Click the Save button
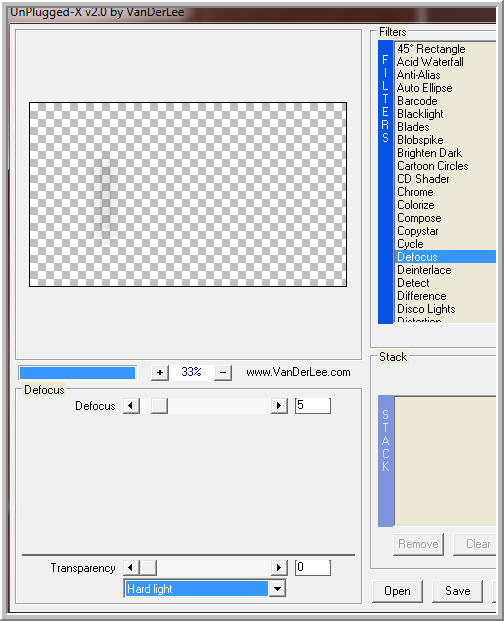 pos(457,591)
